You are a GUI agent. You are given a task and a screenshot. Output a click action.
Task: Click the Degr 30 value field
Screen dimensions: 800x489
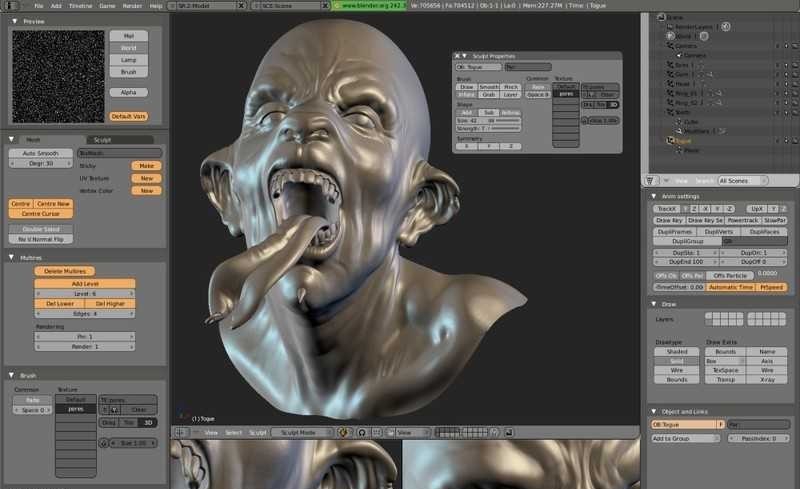tap(41, 163)
